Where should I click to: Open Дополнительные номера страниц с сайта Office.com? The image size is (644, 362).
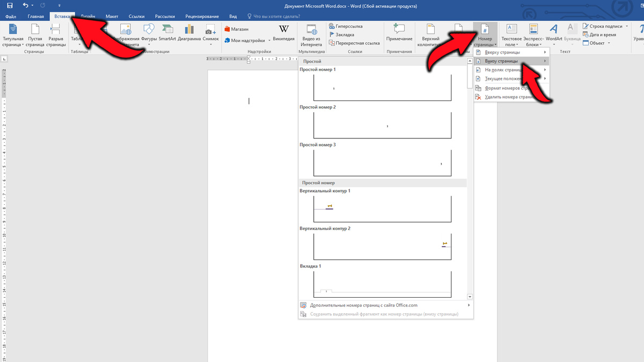click(386, 305)
